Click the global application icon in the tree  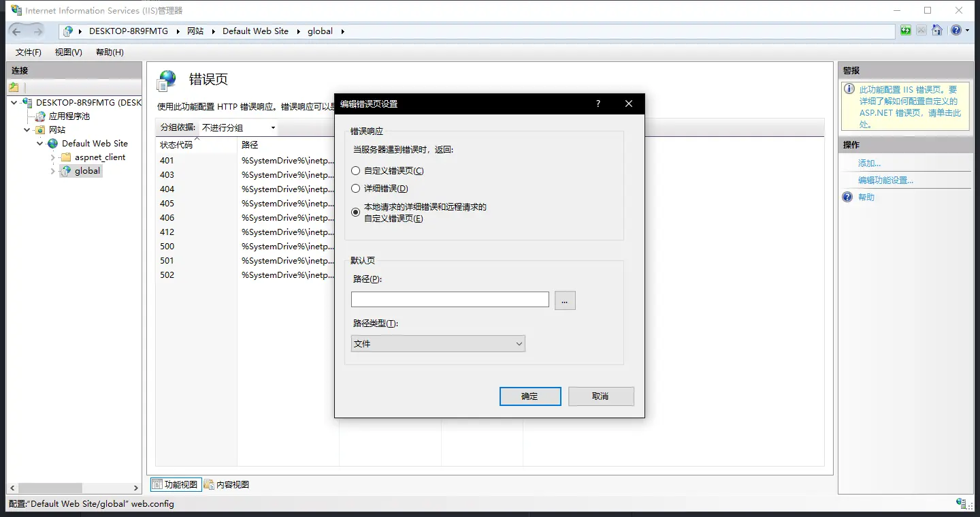(x=66, y=171)
